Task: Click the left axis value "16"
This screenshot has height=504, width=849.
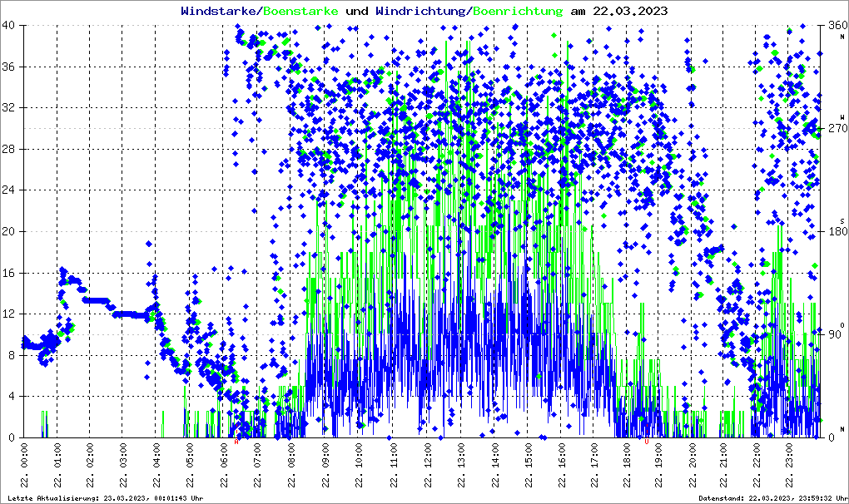Action: point(8,273)
